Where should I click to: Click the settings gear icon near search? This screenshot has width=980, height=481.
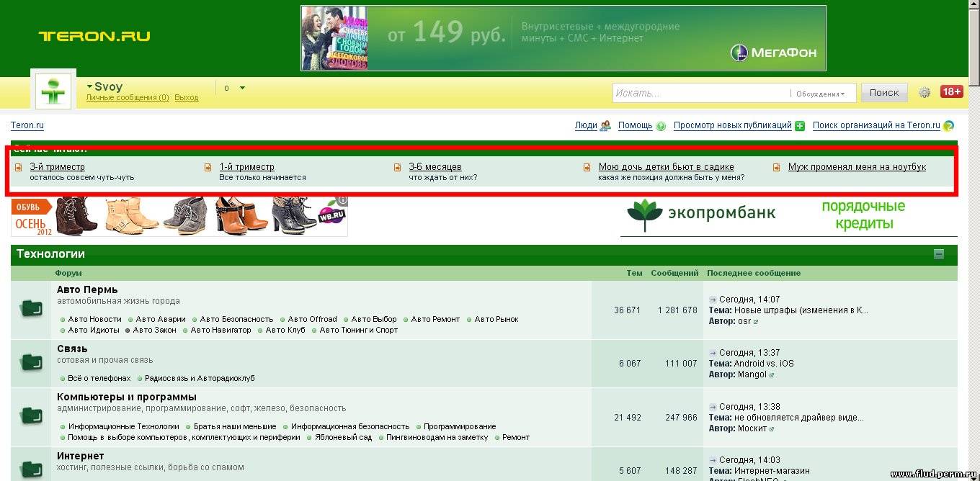(925, 92)
